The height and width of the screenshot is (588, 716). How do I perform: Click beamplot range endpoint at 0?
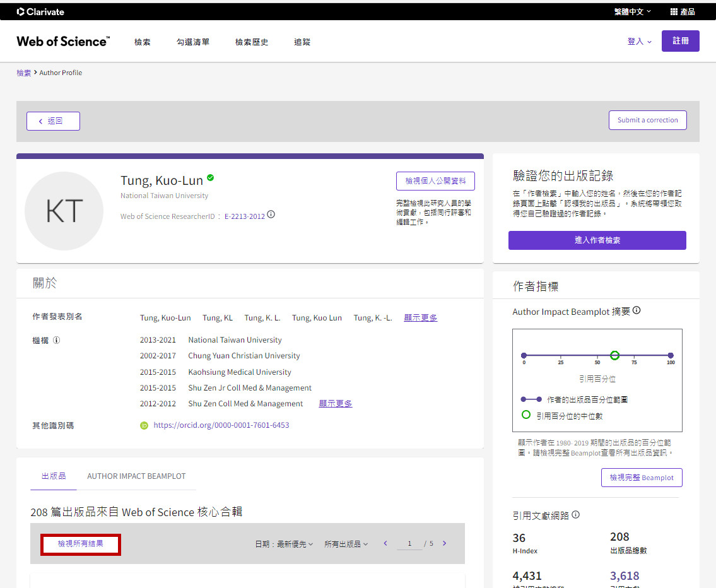[524, 355]
